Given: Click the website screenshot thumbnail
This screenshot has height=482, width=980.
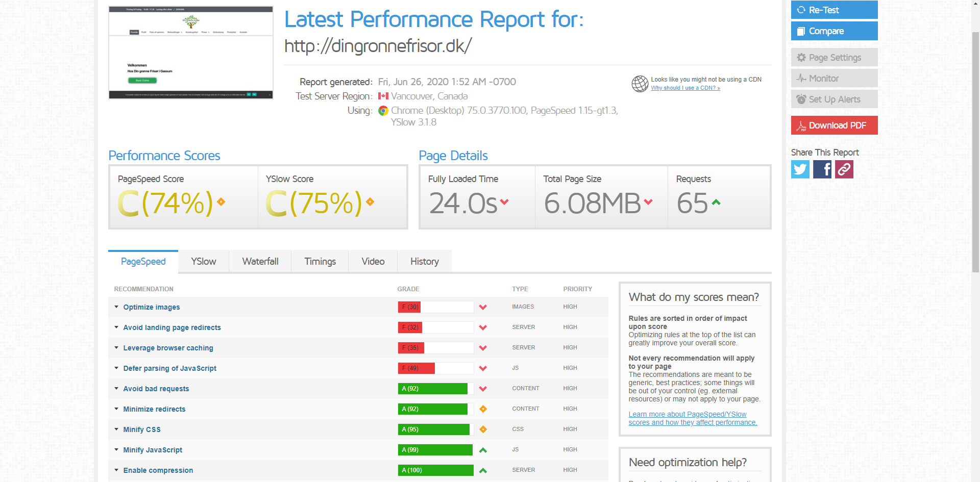Looking at the screenshot, I should (191, 53).
